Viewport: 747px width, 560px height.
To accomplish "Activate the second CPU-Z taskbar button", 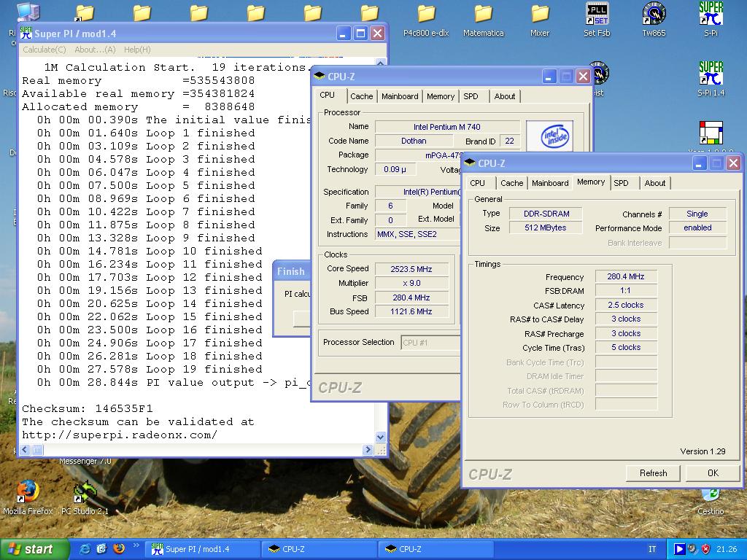I will pyautogui.click(x=436, y=549).
